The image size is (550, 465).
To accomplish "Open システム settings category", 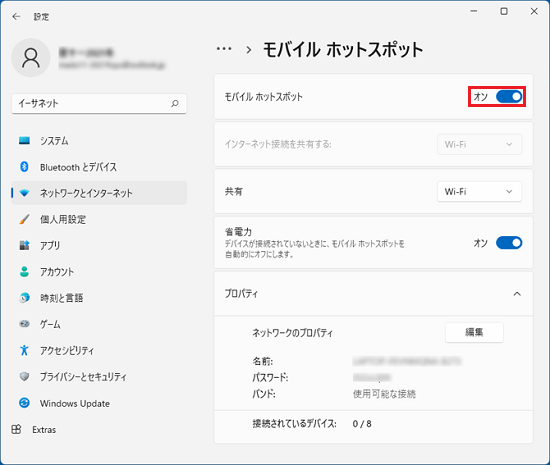I will (99, 141).
